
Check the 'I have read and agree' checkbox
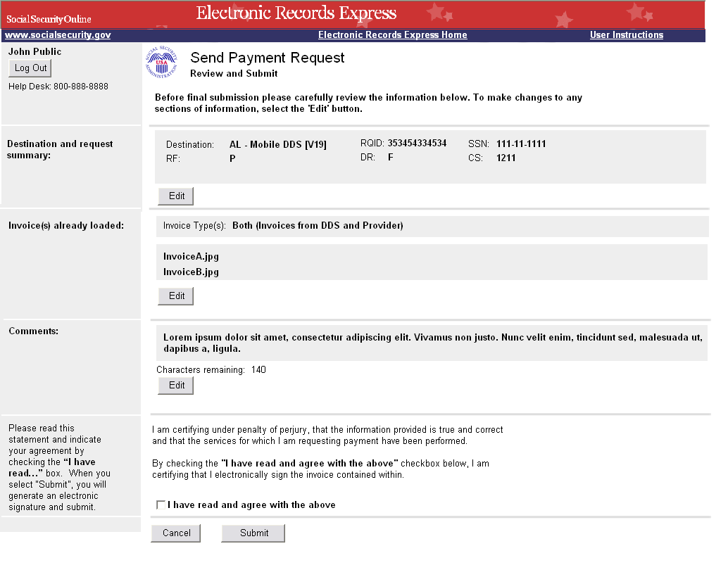(x=161, y=505)
